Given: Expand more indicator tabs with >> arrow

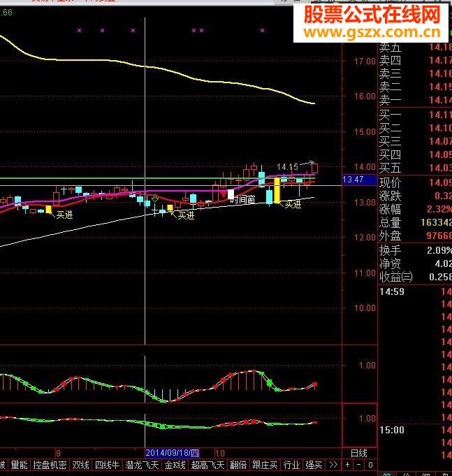Looking at the screenshot, I should (333, 465).
